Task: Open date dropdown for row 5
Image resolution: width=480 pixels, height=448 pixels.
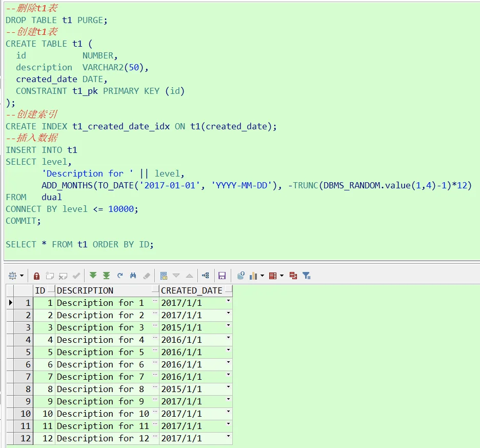Action: [228, 350]
